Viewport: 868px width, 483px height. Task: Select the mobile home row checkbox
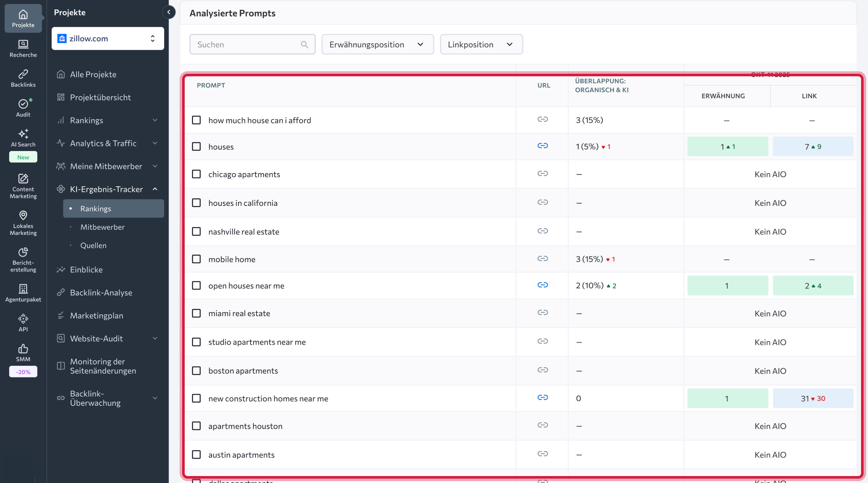196,259
